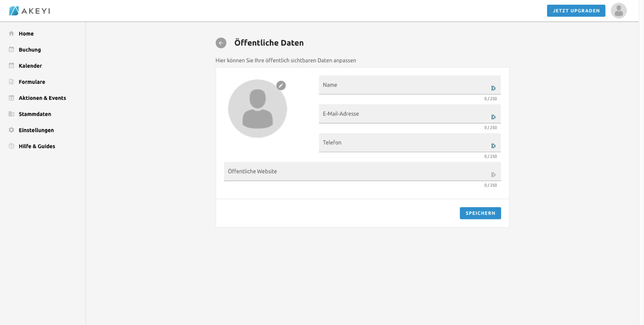Screen dimensions: 644x325
Task: Go to Kalender in the sidebar
Action: (x=30, y=66)
